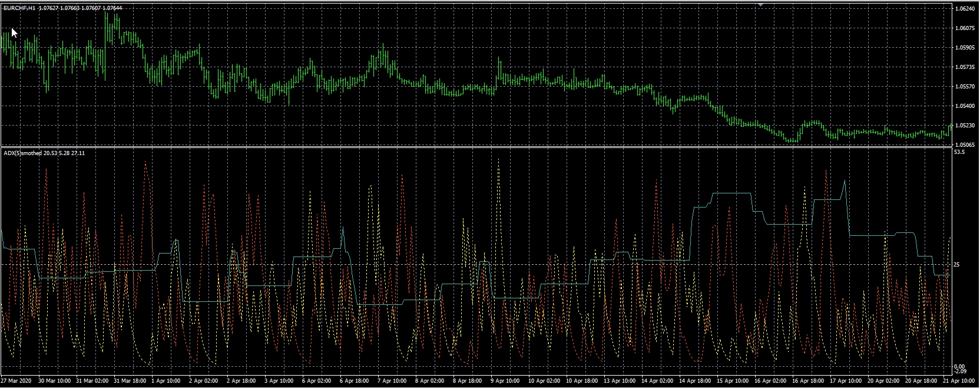The height and width of the screenshot is (388, 980).
Task: Click the 0.00 indicator scale value
Action: tap(960, 367)
